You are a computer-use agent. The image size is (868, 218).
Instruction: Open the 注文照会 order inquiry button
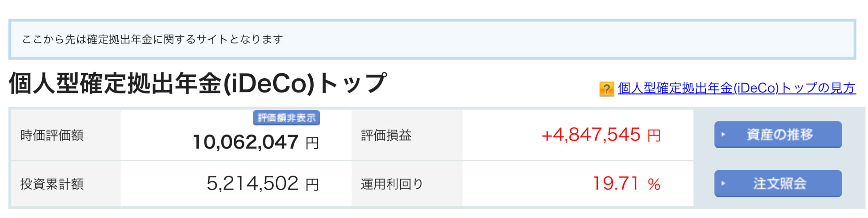pyautogui.click(x=778, y=183)
